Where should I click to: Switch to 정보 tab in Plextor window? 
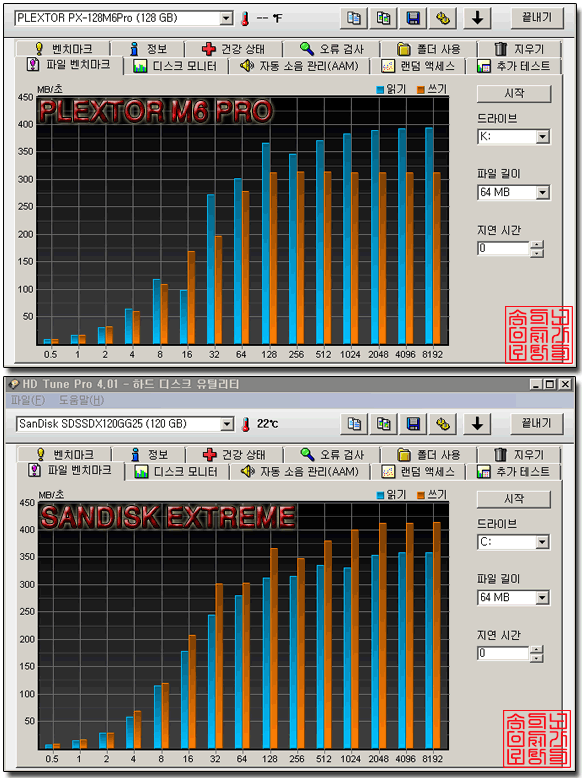click(148, 49)
